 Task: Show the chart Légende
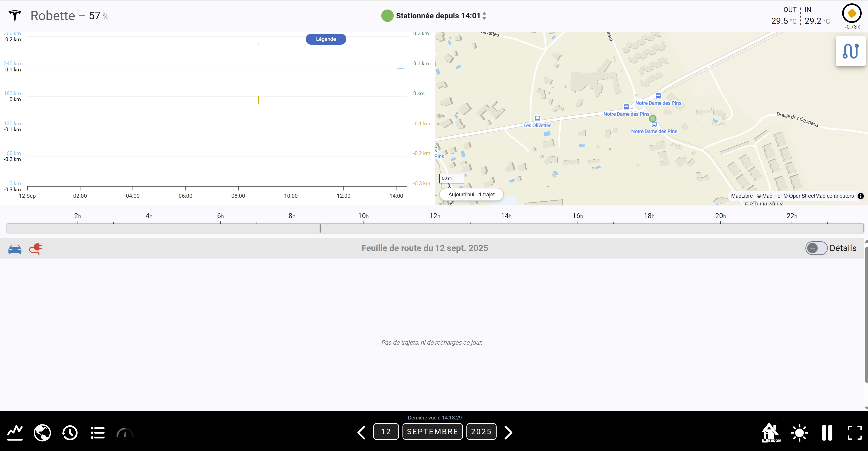[x=326, y=39]
